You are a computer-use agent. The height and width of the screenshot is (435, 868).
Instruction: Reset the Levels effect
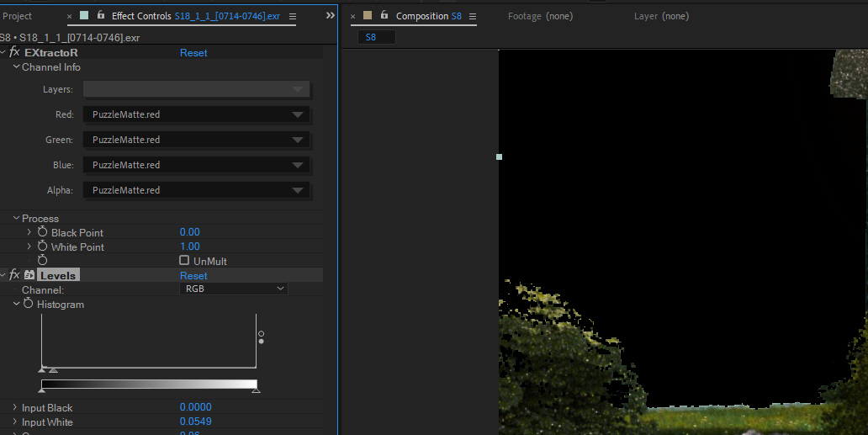point(193,276)
